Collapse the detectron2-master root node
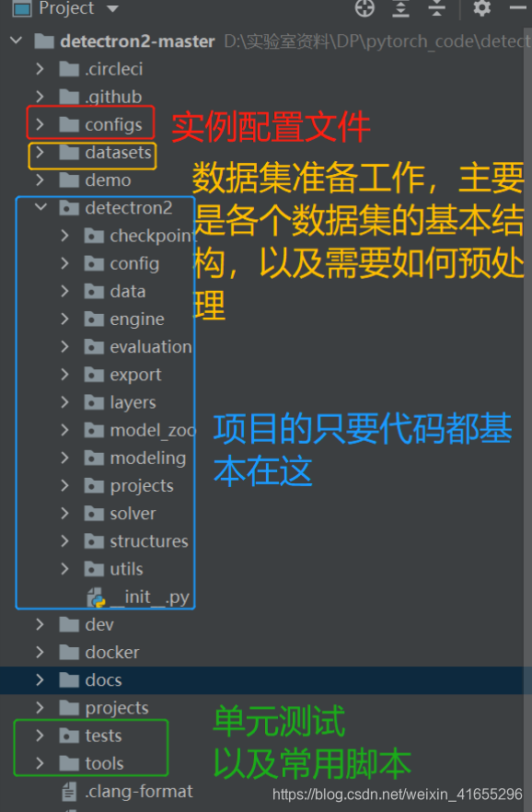The width and height of the screenshot is (532, 812). pos(16,41)
